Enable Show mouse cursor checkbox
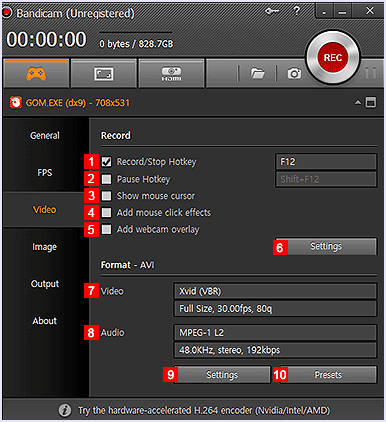 [106, 196]
